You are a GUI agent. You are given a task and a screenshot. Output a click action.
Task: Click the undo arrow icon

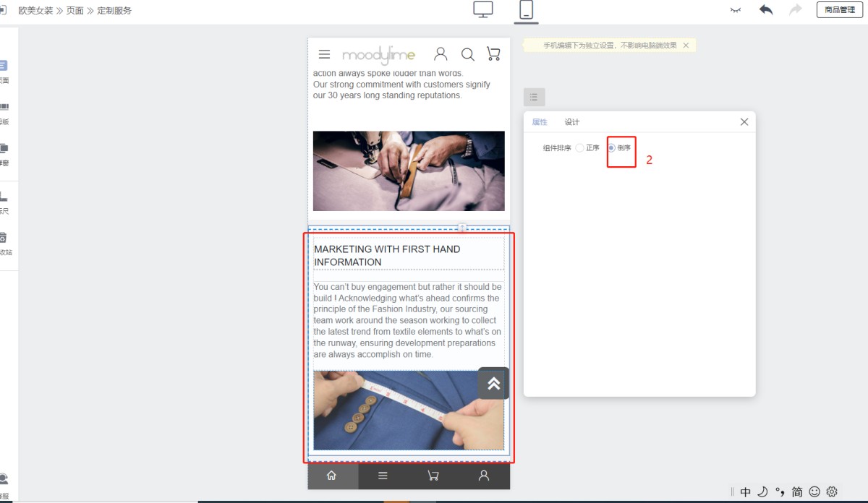766,10
